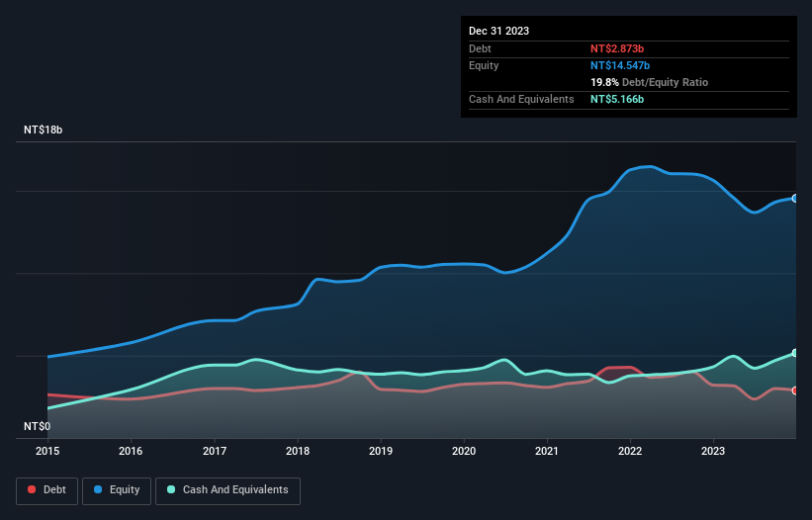Viewport: 812px width, 520px height.
Task: Click the Equity label in tooltip
Action: click(x=484, y=65)
